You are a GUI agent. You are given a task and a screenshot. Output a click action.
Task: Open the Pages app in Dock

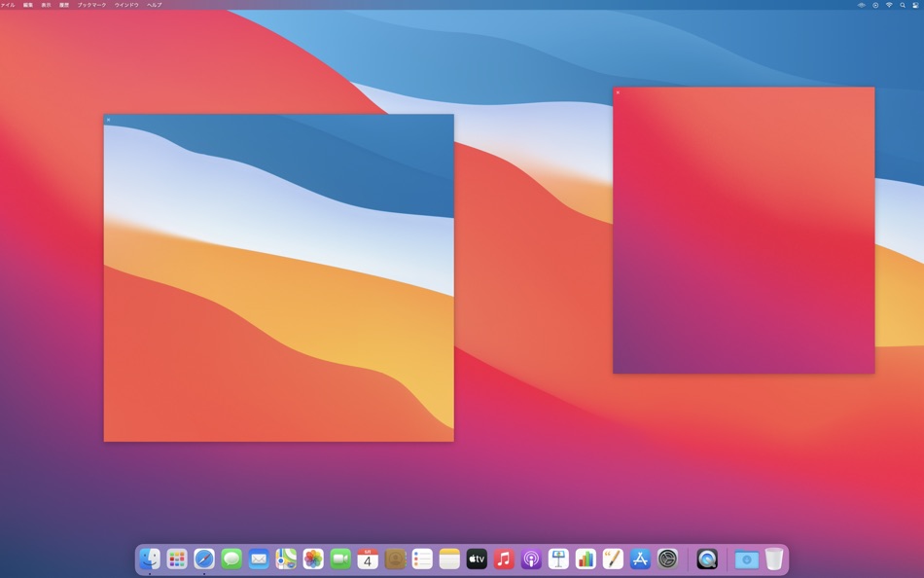tap(613, 559)
